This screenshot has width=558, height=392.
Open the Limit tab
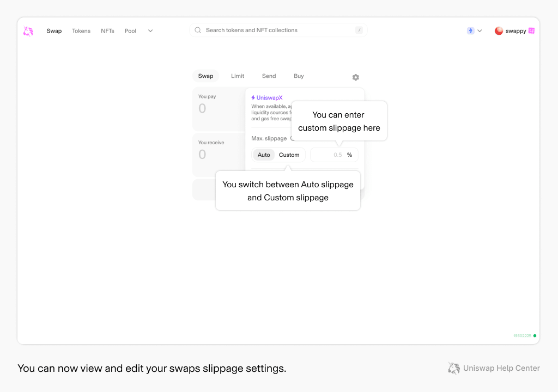click(x=238, y=76)
